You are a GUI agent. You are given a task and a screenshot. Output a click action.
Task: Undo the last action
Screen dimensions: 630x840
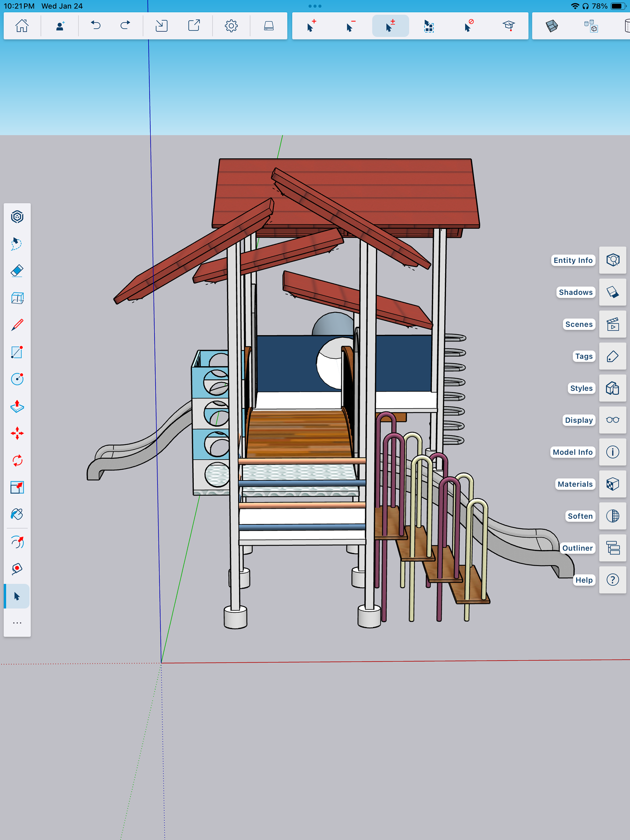tap(96, 26)
